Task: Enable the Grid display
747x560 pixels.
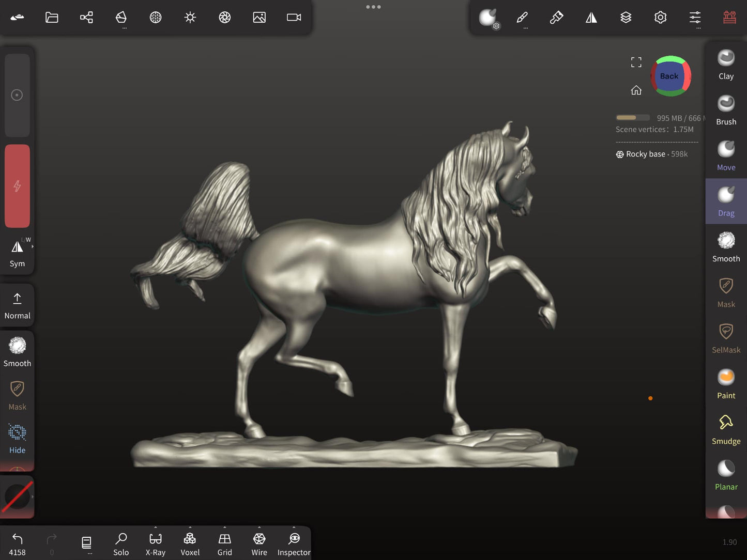Action: [x=224, y=544]
